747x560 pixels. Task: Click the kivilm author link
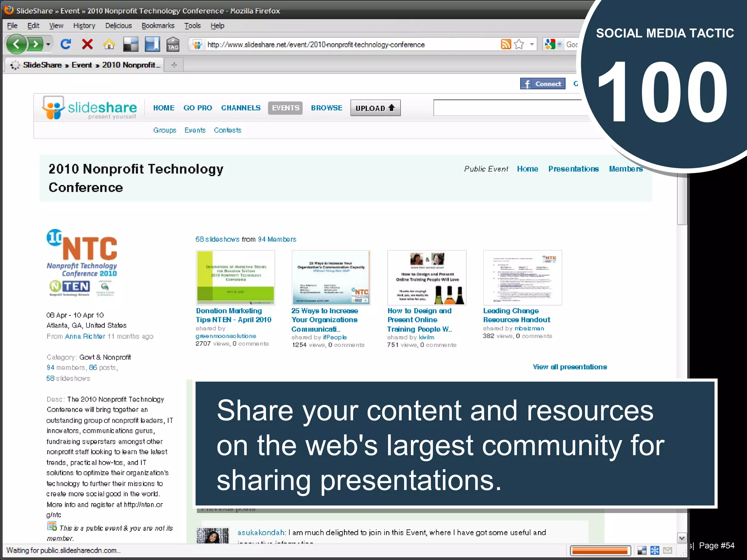[426, 337]
